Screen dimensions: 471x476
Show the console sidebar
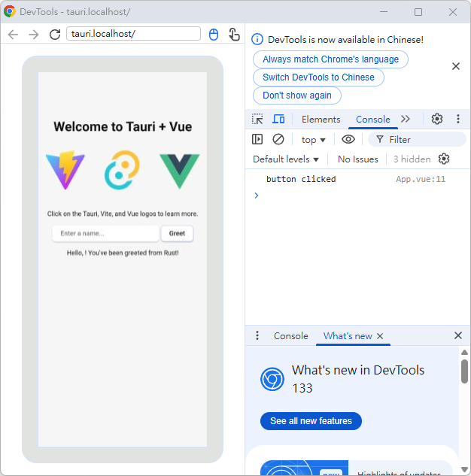click(257, 139)
